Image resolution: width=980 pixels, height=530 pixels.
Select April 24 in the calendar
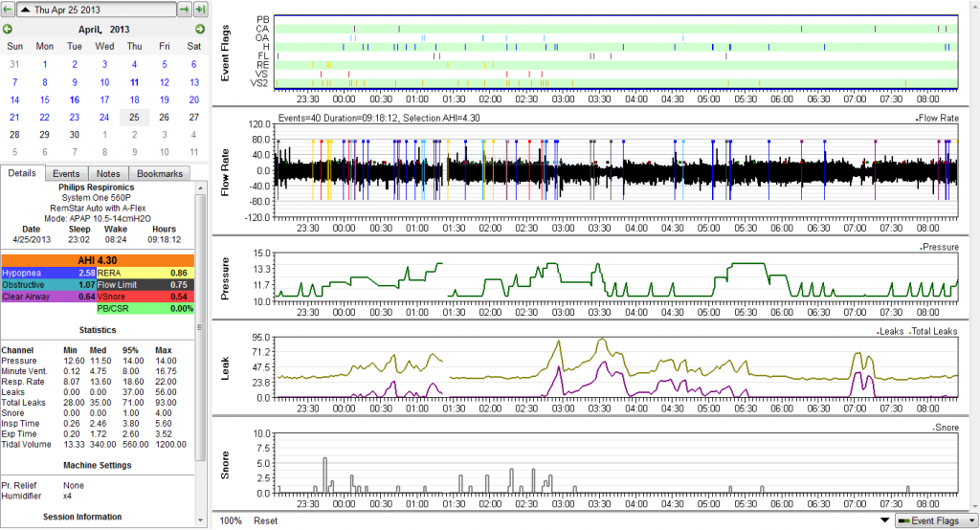click(104, 117)
